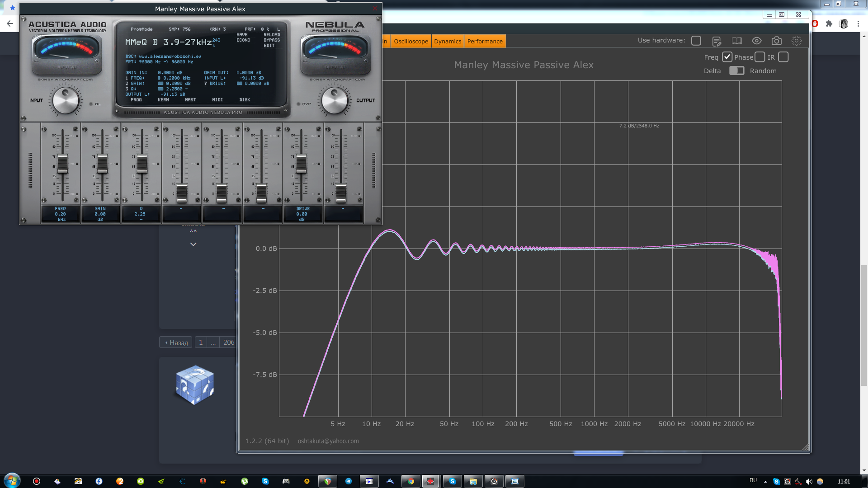
Task: Open the KERN page on Nebula display
Action: coord(163,100)
